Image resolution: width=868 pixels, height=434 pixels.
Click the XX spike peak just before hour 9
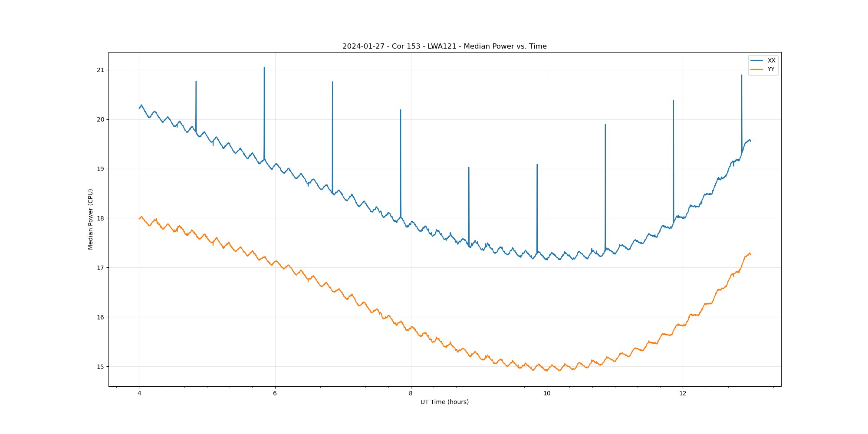click(469, 168)
